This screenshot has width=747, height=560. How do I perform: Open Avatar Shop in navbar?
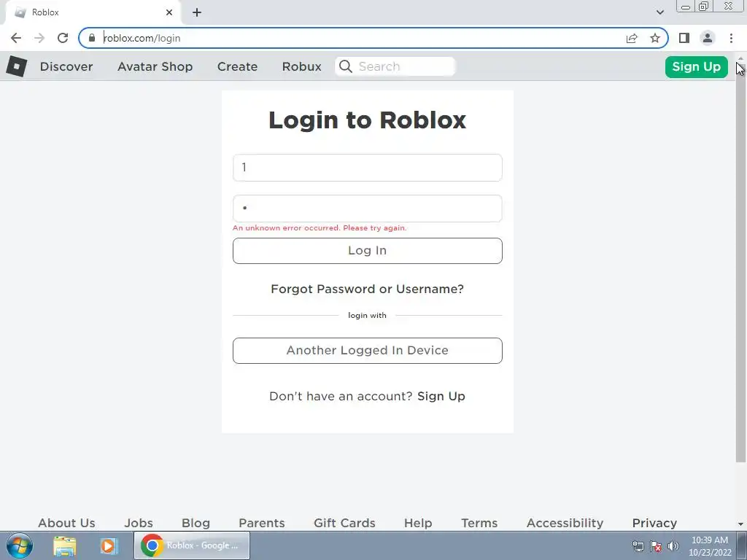pyautogui.click(x=155, y=66)
